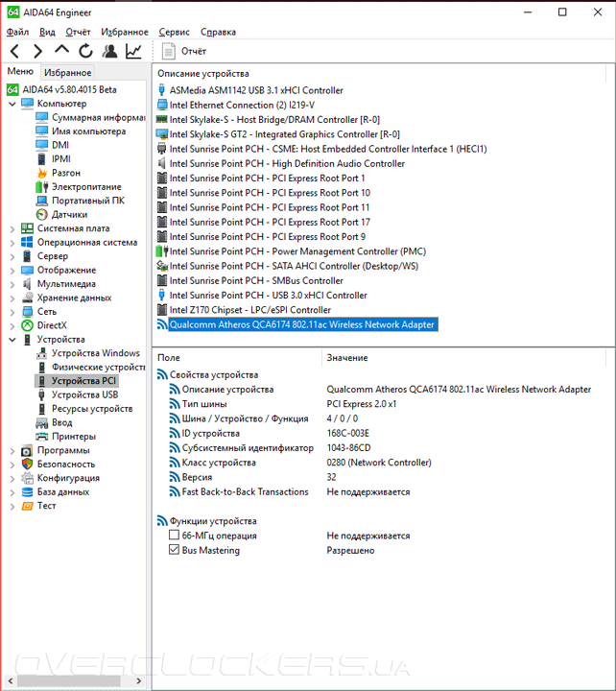616x691 pixels.
Task: Click the Ввод keyboard icon
Action: [x=42, y=422]
